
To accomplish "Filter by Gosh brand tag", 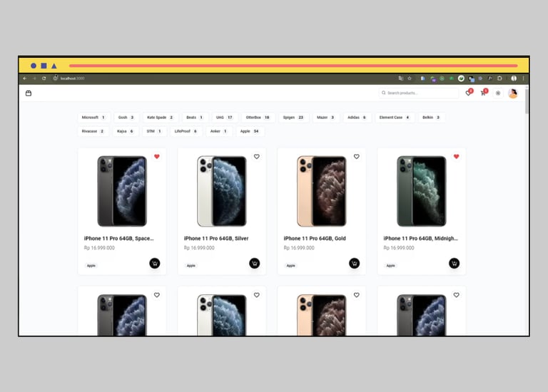I will click(x=126, y=118).
